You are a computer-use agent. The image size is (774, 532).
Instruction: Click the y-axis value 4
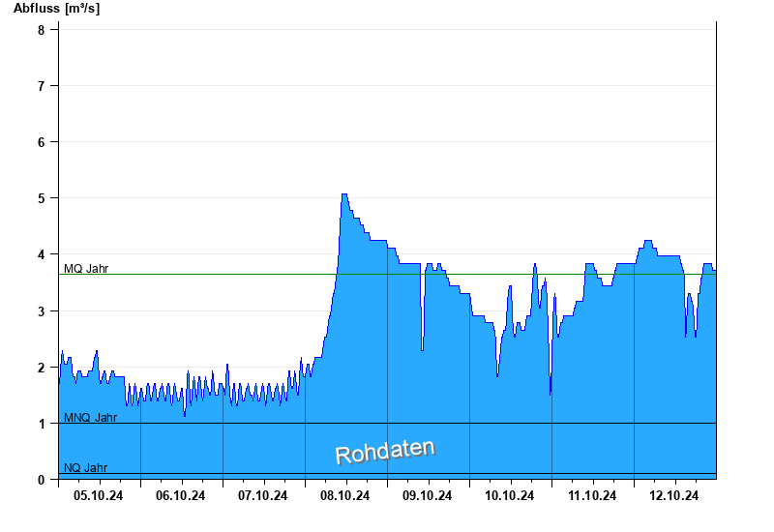(41, 254)
